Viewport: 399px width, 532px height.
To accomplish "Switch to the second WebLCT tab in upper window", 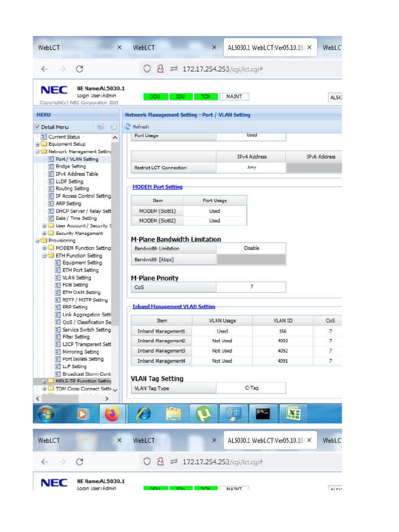I will pos(175,47).
